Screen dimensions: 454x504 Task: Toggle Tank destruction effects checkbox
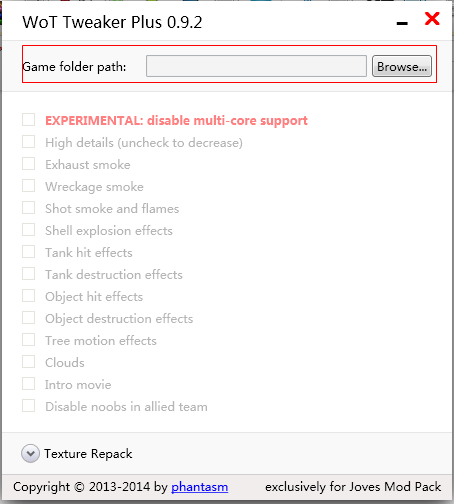coord(28,274)
